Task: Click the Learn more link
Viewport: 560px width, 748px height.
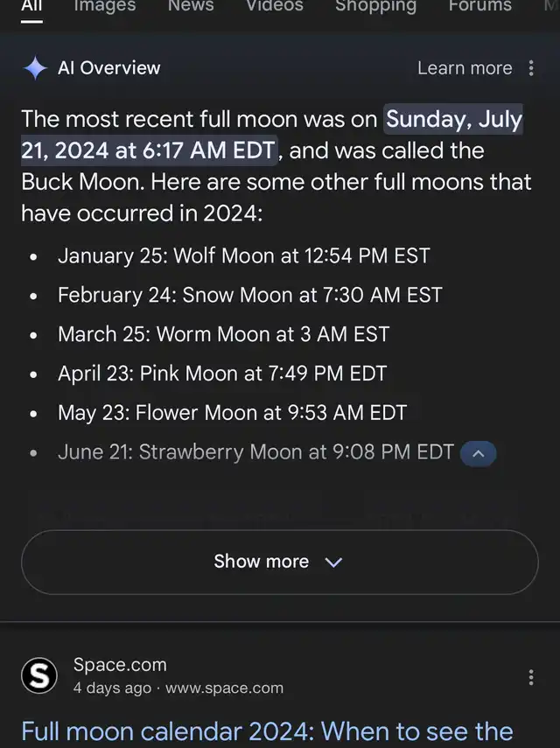Action: click(465, 68)
